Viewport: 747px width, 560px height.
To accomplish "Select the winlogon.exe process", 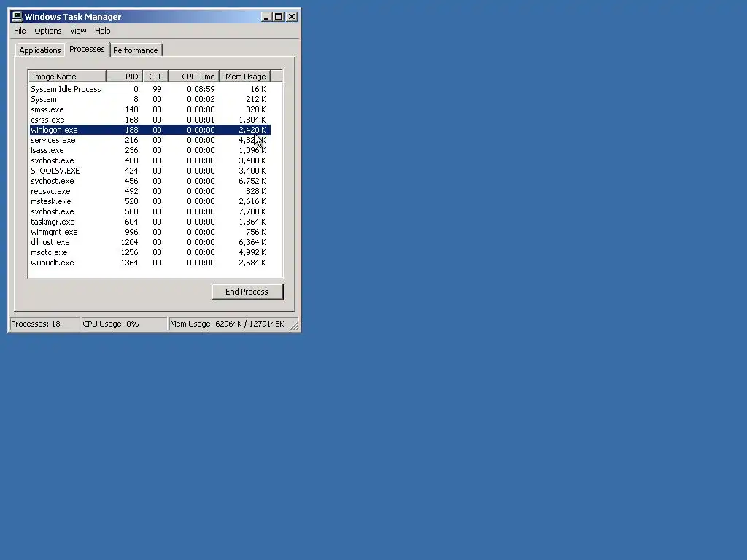I will pos(150,130).
